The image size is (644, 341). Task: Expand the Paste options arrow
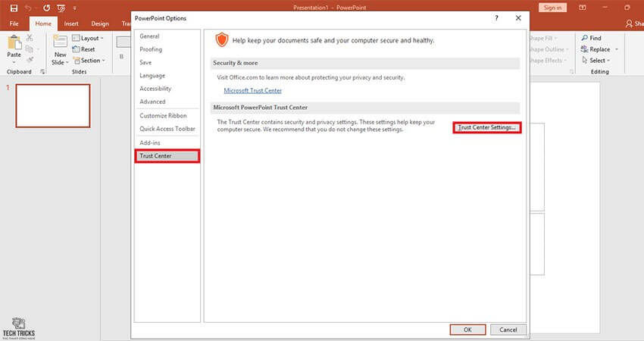click(14, 62)
